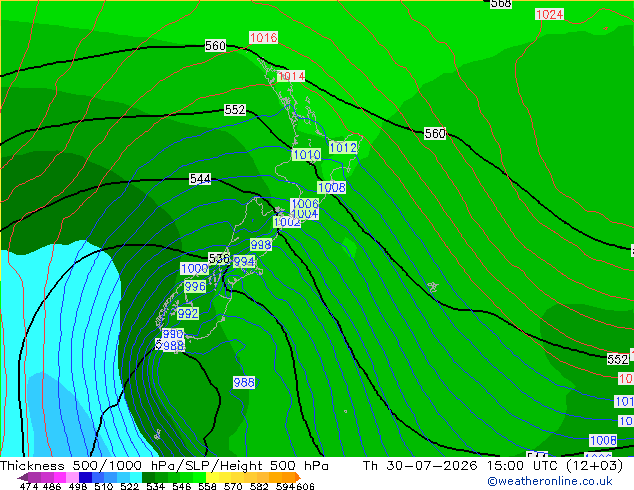This screenshot has width=634, height=490.
Task: Click the red 1024 isobar label
Action: (x=549, y=15)
